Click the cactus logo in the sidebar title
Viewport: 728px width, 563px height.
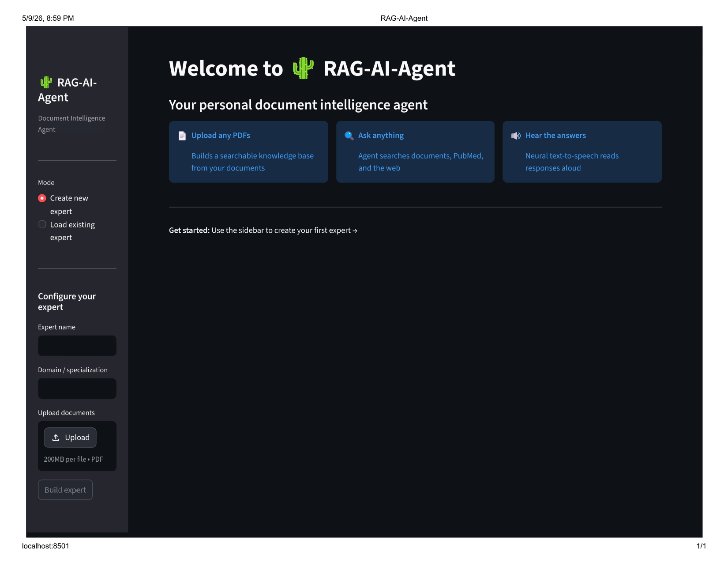(x=46, y=83)
